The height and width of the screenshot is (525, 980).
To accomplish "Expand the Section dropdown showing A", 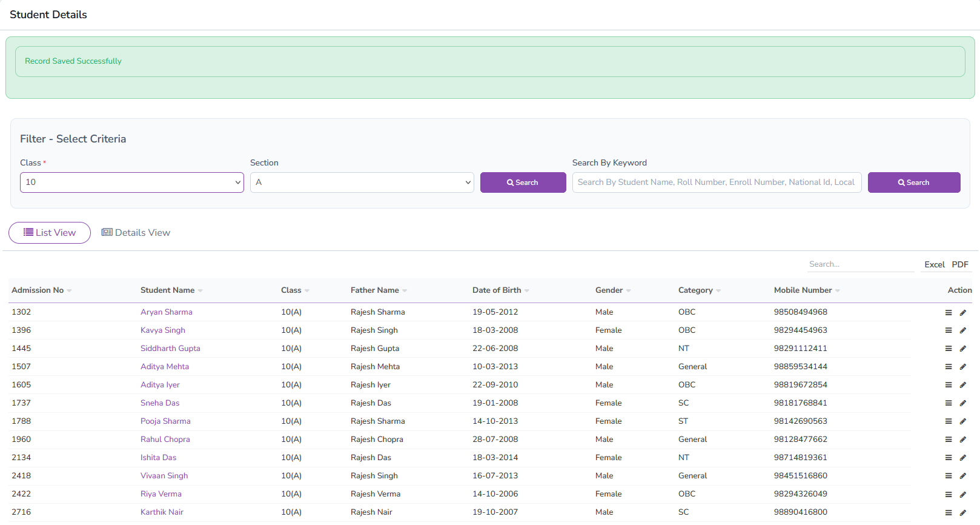I will tap(362, 182).
